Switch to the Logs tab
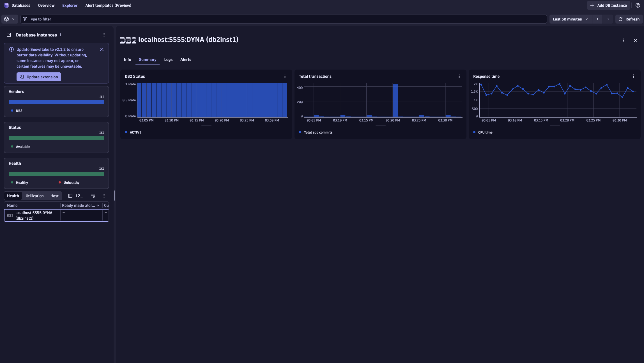644x363 pixels. coord(168,59)
